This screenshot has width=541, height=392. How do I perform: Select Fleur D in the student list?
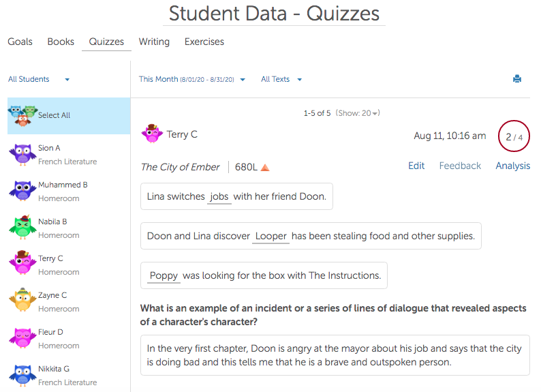pos(50,338)
